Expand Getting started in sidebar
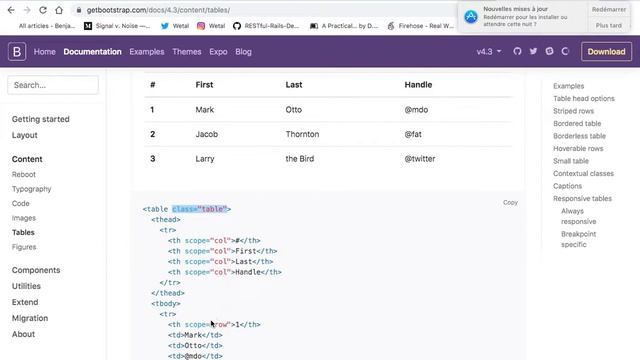Image resolution: width=640 pixels, height=360 pixels. pyautogui.click(x=40, y=119)
